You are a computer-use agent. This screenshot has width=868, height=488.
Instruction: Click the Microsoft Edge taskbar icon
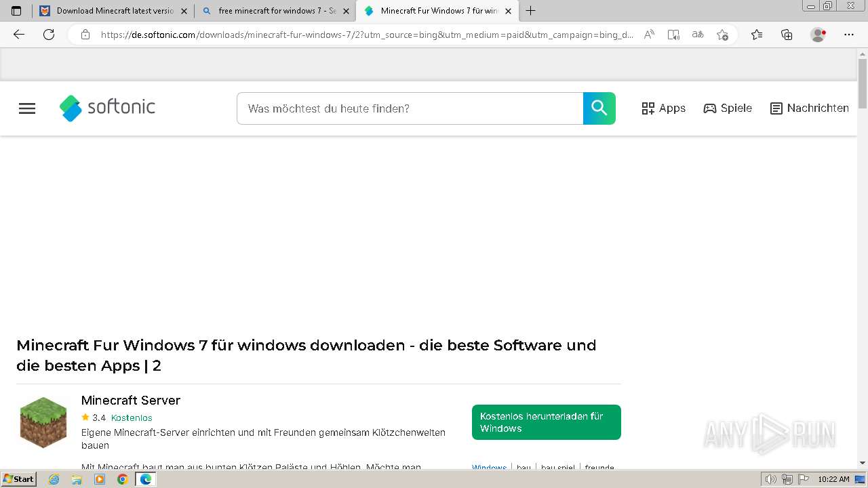pos(145,479)
